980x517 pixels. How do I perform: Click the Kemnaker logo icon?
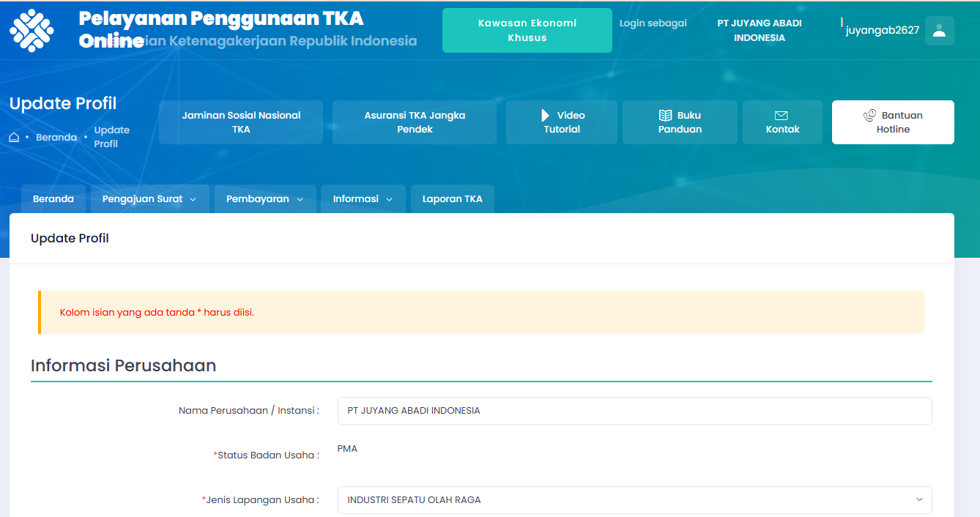31,30
